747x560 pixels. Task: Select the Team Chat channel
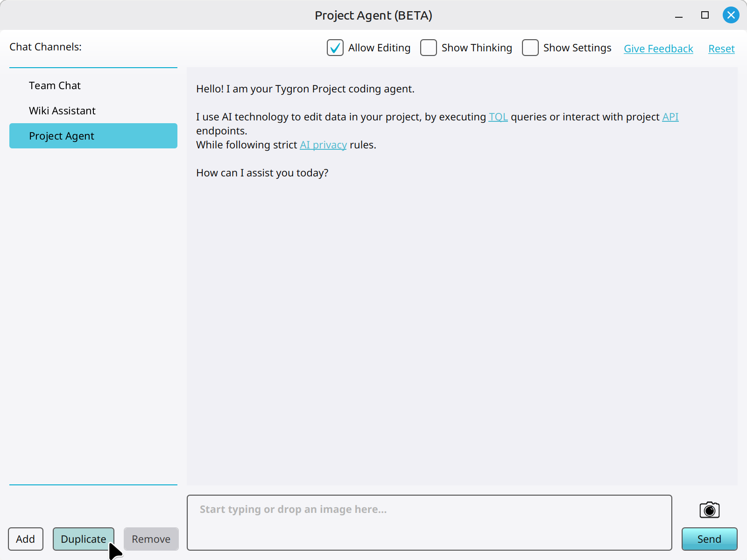pyautogui.click(x=93, y=85)
